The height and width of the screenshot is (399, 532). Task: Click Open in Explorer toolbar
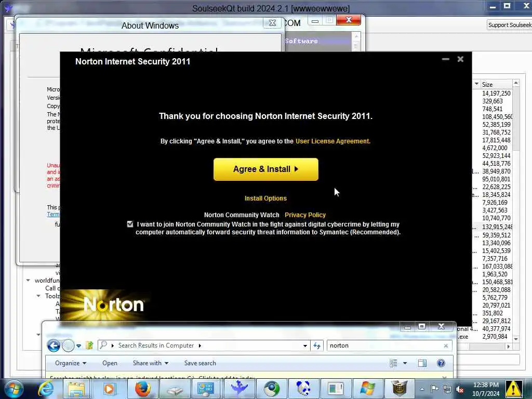(x=110, y=363)
